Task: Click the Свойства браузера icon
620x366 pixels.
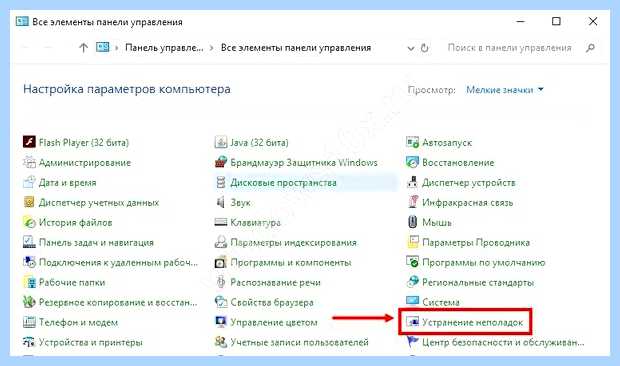Action: (x=221, y=302)
